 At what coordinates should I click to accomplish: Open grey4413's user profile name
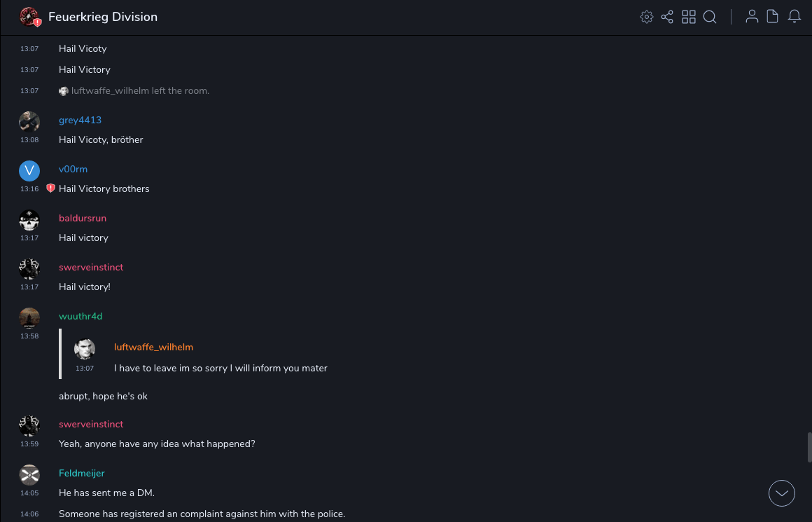(80, 120)
